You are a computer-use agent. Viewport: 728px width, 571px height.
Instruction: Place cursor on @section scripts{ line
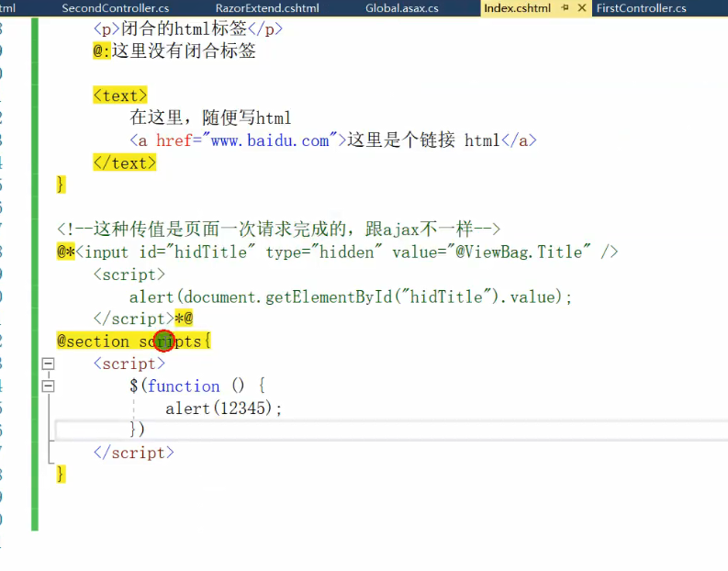pos(134,341)
